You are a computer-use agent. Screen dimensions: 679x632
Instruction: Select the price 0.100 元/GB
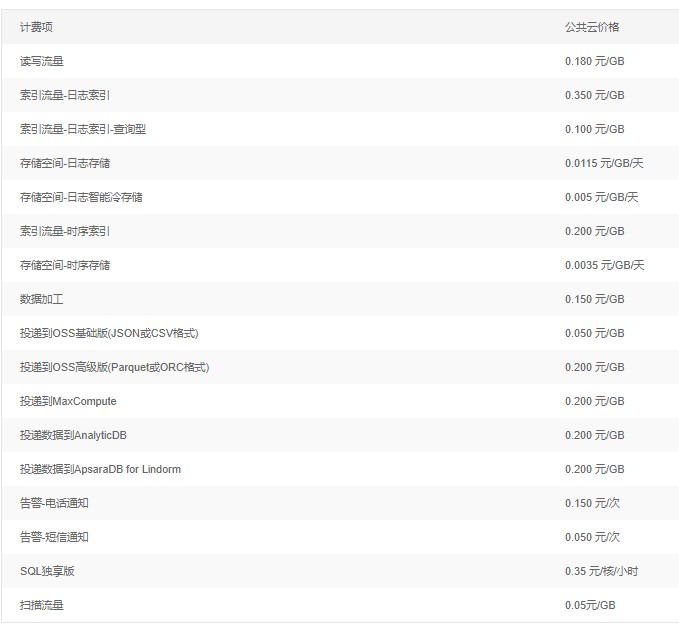point(595,129)
